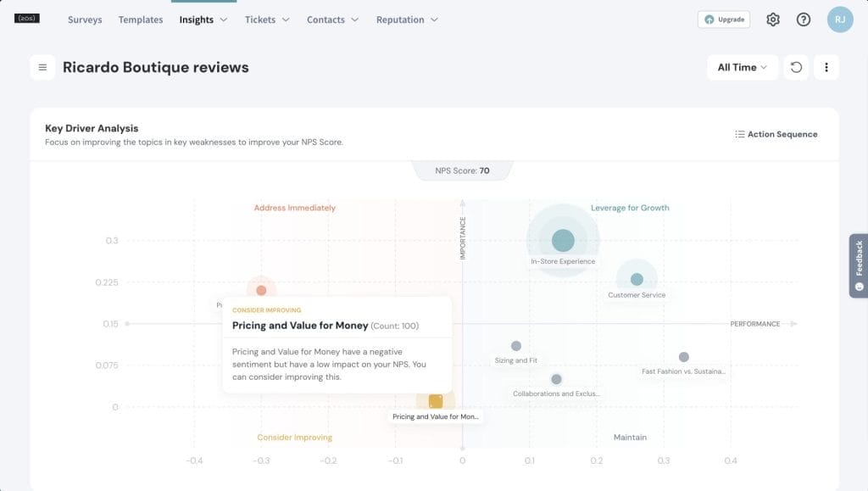Image resolution: width=868 pixels, height=491 pixels.
Task: Select the Customer Service data point
Action: point(637,278)
